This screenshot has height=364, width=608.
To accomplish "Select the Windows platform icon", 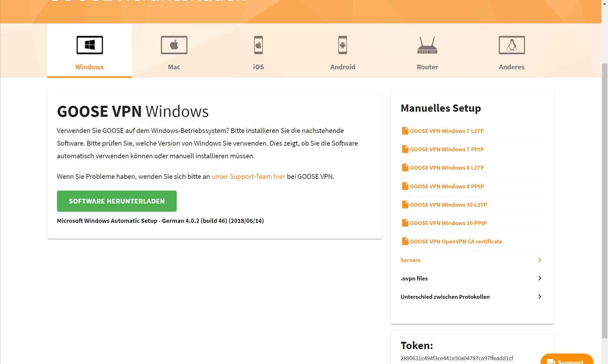I will point(90,45).
